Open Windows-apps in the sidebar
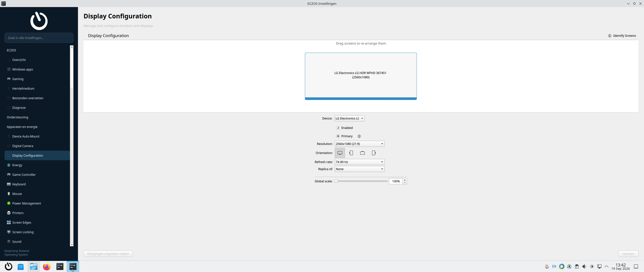This screenshot has width=644, height=272. (37, 69)
